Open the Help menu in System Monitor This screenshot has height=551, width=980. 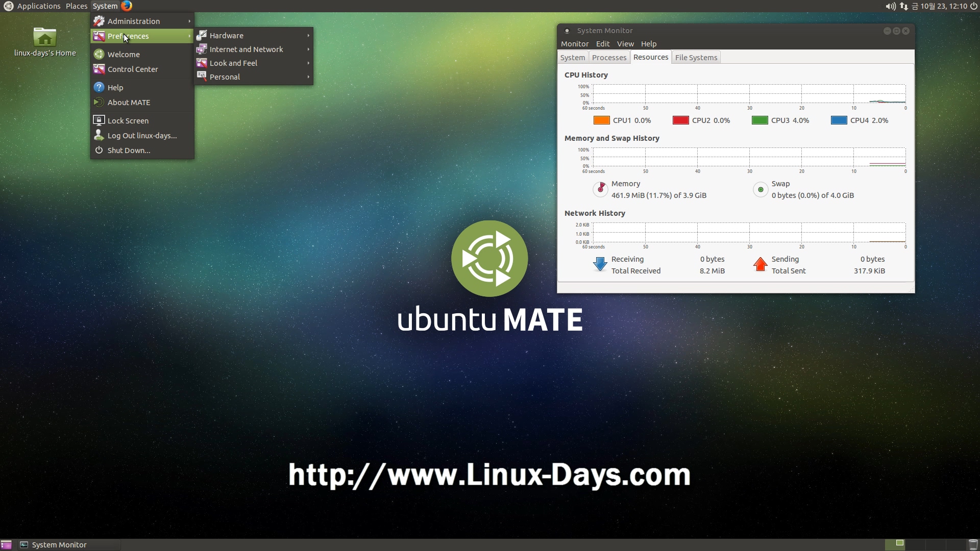[649, 44]
